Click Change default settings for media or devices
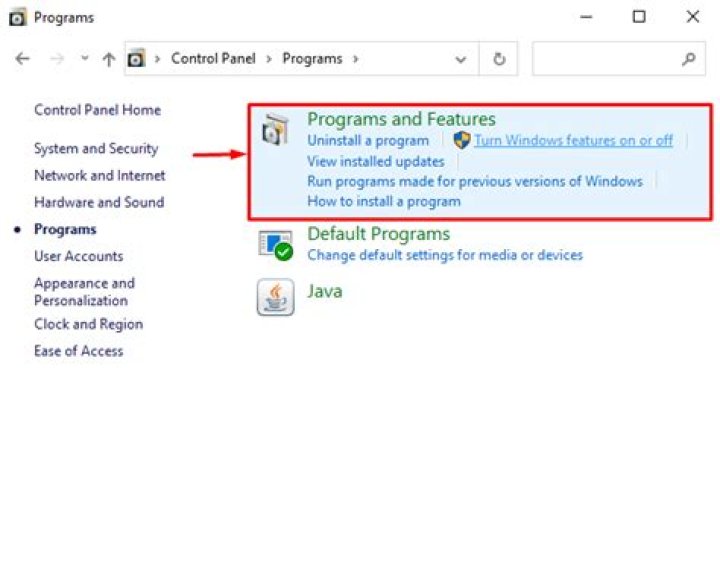This screenshot has height=577, width=720. (445, 255)
